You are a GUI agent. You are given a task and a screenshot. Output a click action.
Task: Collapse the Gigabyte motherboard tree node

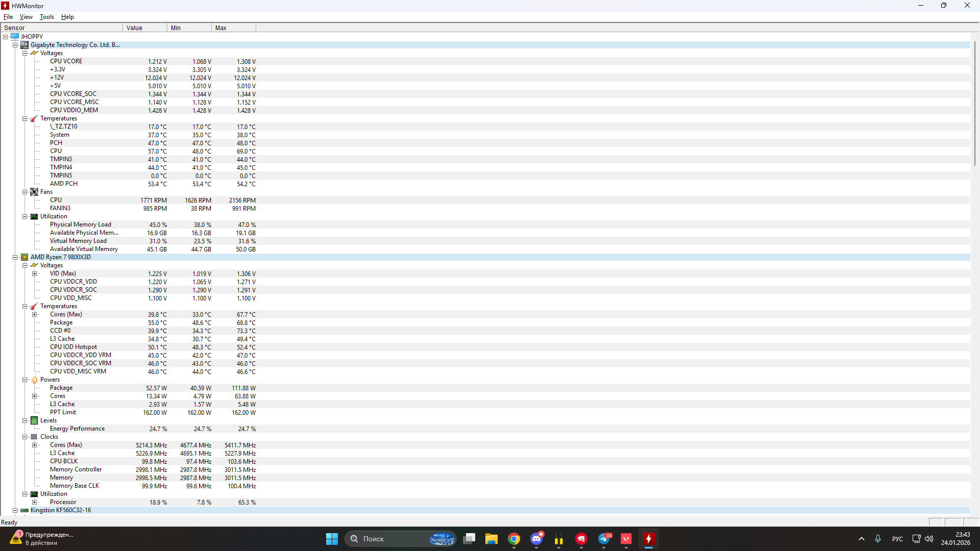point(15,45)
